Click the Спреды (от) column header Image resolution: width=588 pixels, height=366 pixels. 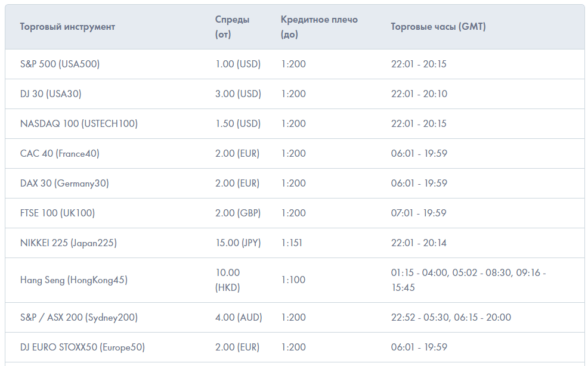pyautogui.click(x=233, y=27)
